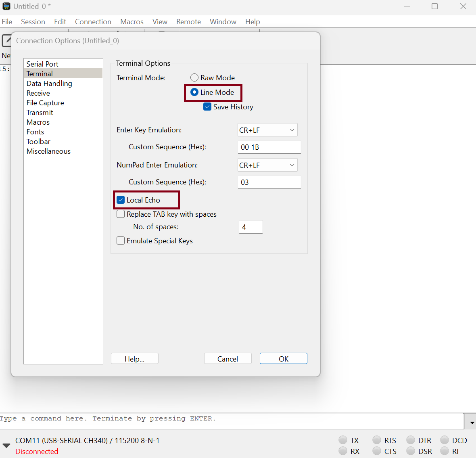
Task: Disable the Local Echo checkbox
Action: (121, 200)
